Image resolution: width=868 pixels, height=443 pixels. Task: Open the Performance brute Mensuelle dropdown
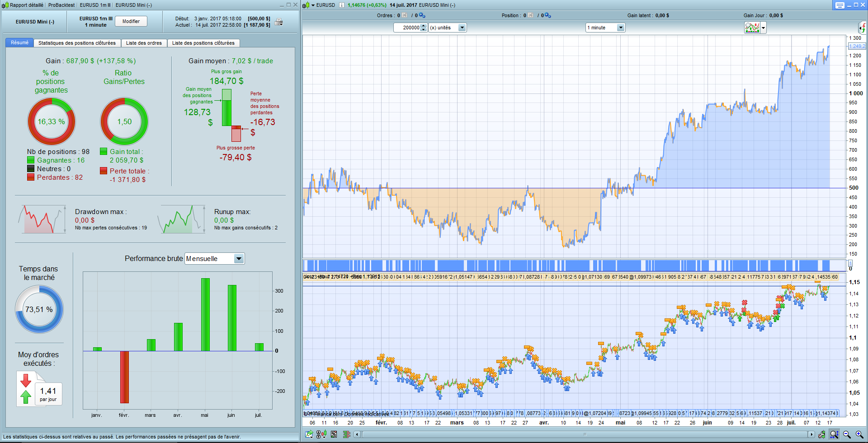tap(215, 259)
